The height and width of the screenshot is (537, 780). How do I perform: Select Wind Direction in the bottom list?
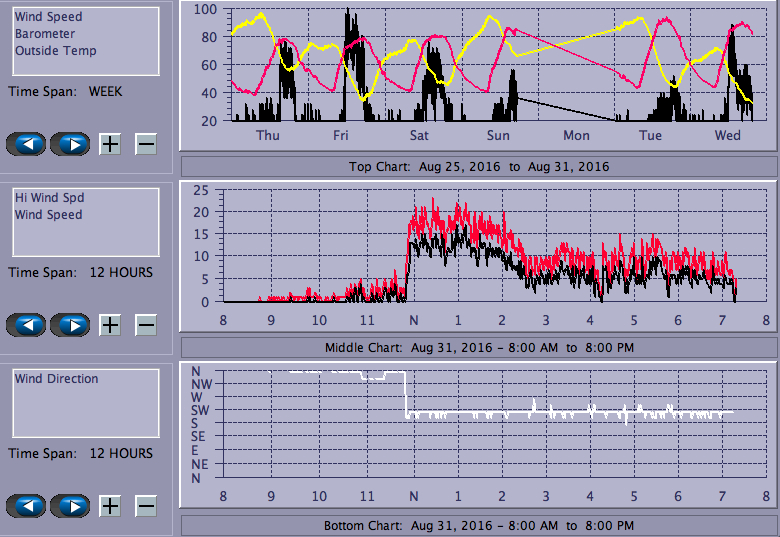[56, 379]
